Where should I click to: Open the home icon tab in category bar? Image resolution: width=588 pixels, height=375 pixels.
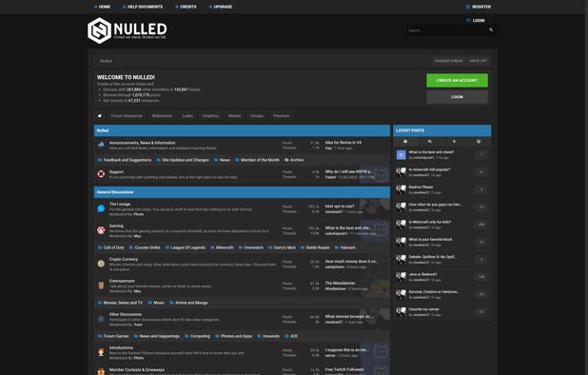pyautogui.click(x=100, y=116)
